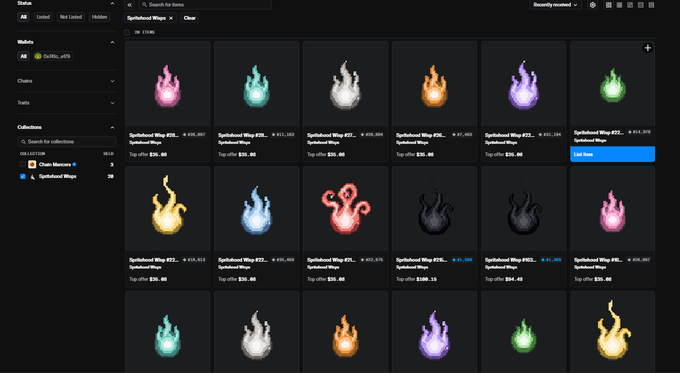
Task: Uncheck the Spritehood Wisps collection checkbox
Action: (23, 177)
